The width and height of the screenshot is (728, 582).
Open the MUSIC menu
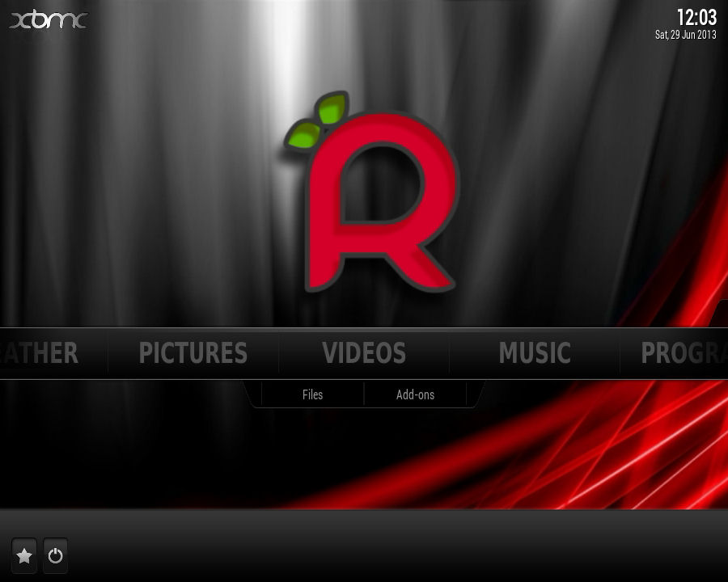(535, 353)
